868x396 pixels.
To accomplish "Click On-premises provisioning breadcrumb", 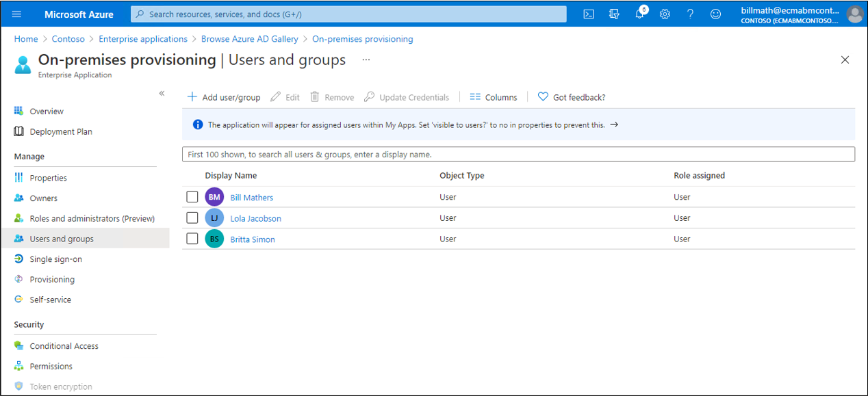I will (363, 39).
